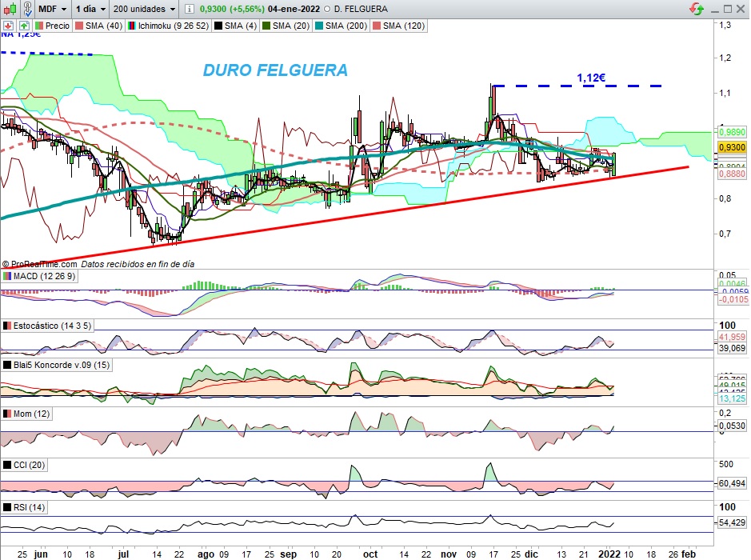Screen dimensions: 751x560
Task: Click the RSI (14) panel label
Action: 25,507
